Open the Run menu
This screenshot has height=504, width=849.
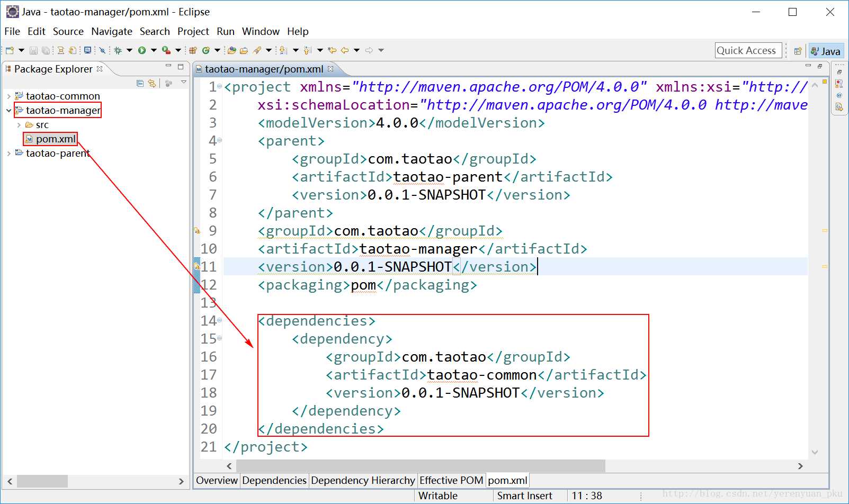tap(226, 31)
